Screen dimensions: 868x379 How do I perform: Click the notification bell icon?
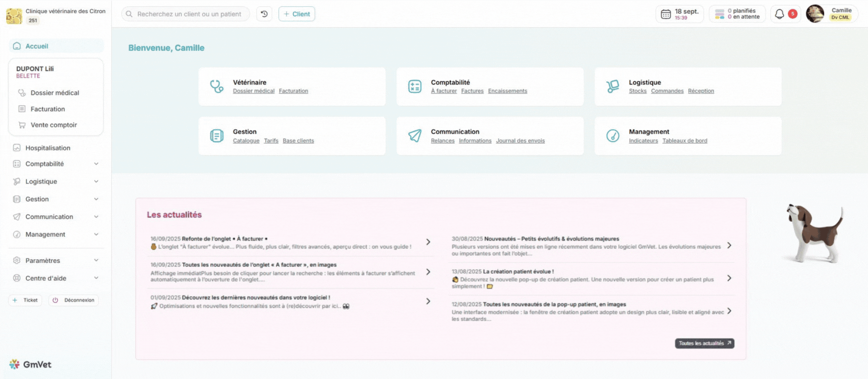pyautogui.click(x=779, y=14)
